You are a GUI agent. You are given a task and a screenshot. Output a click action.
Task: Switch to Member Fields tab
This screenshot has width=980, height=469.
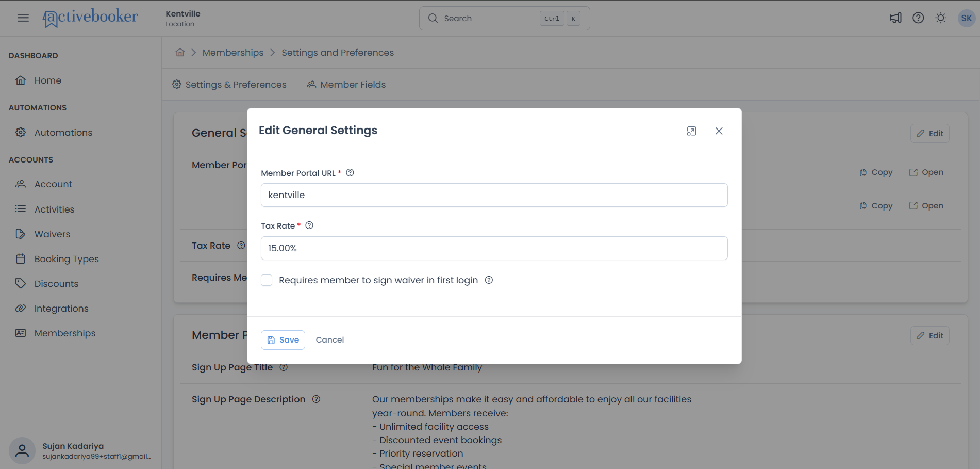(x=346, y=85)
